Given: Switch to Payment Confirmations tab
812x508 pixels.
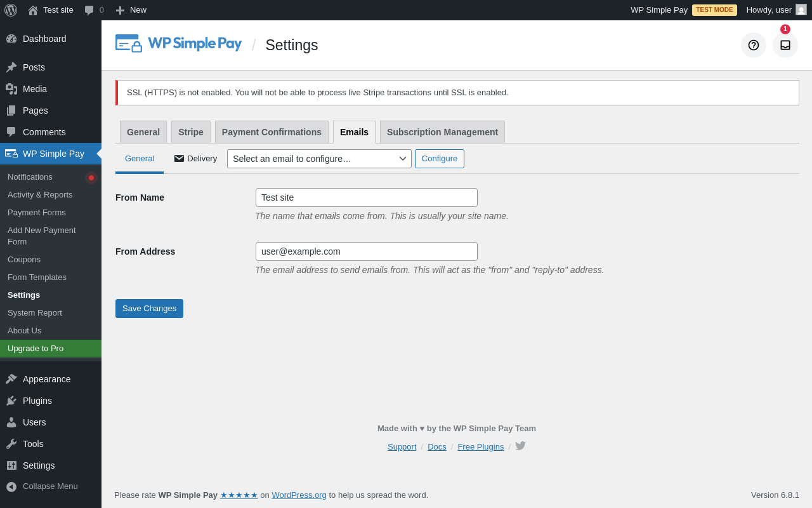Looking at the screenshot, I should tap(272, 132).
